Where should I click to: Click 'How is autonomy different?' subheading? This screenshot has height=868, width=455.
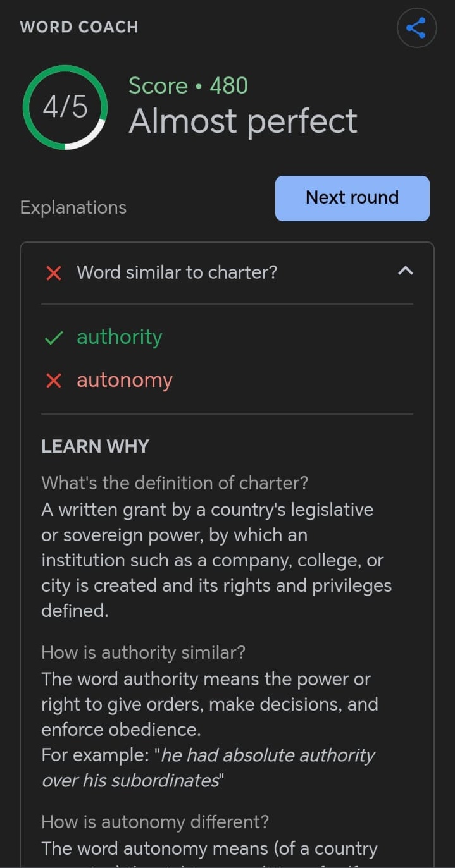coord(155,822)
